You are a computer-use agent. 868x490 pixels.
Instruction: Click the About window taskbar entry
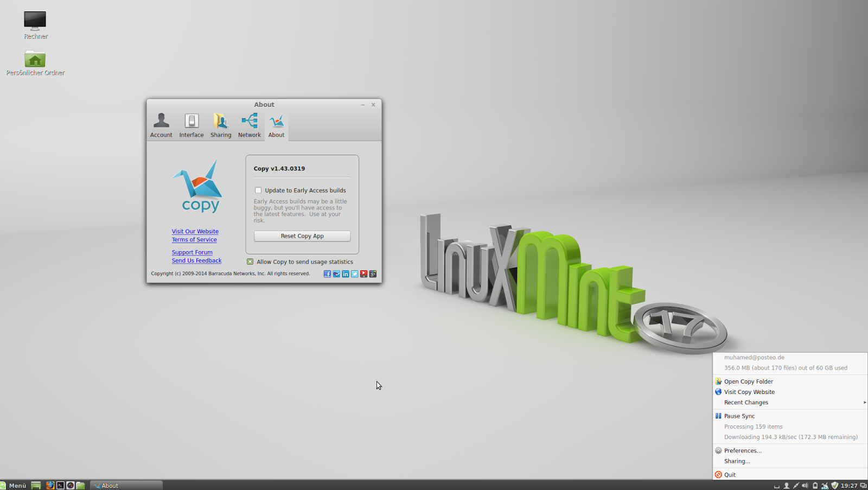pos(126,486)
